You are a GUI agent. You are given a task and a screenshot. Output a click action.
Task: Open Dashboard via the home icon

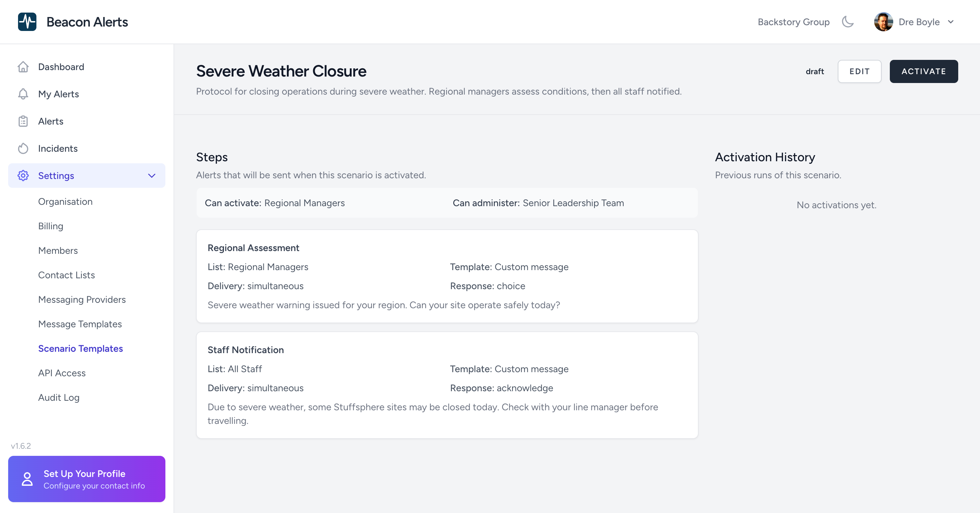(23, 67)
